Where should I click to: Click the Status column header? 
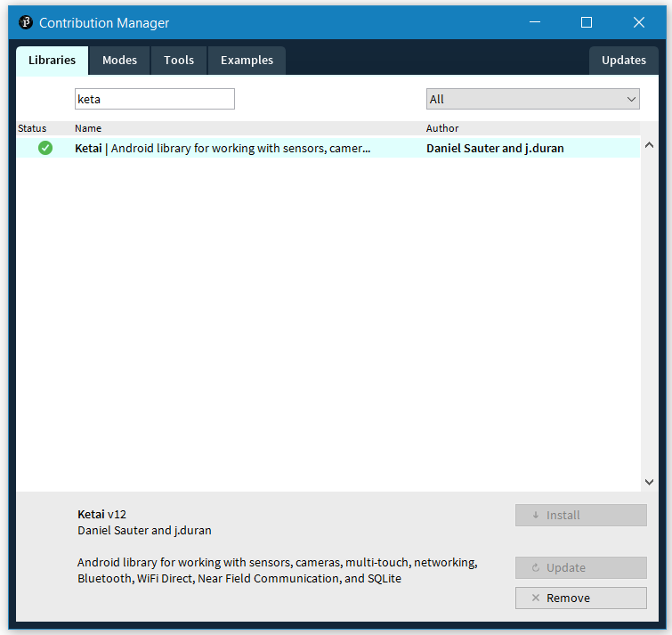(x=32, y=128)
